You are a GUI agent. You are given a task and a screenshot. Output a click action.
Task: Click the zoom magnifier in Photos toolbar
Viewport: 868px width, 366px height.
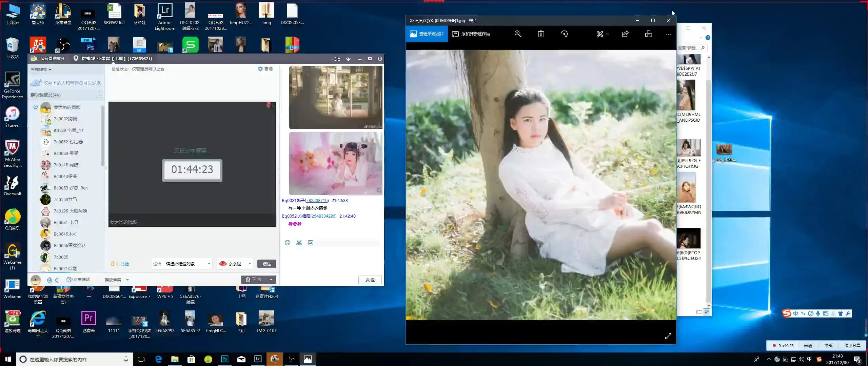pos(518,34)
